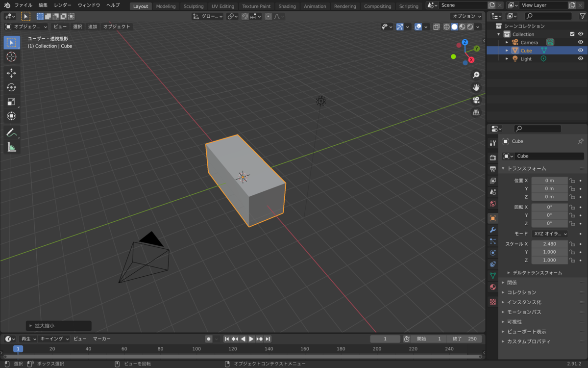Viewport: 588px width, 368px height.
Task: Open the Scene properties tab
Action: pos(493,192)
